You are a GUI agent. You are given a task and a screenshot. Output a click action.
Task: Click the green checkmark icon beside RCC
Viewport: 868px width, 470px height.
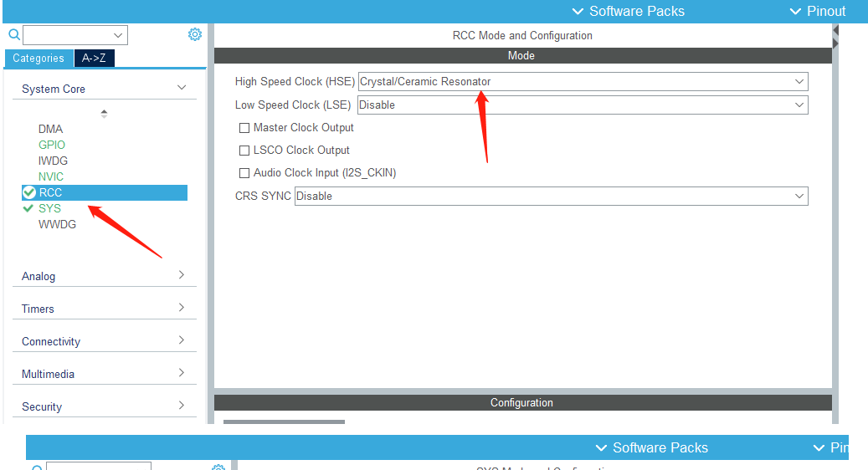click(x=29, y=192)
